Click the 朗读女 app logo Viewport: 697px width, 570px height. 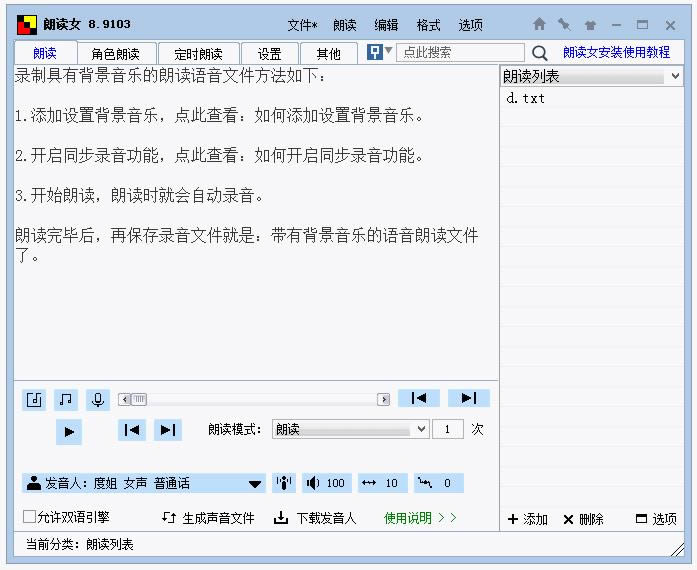click(x=27, y=25)
